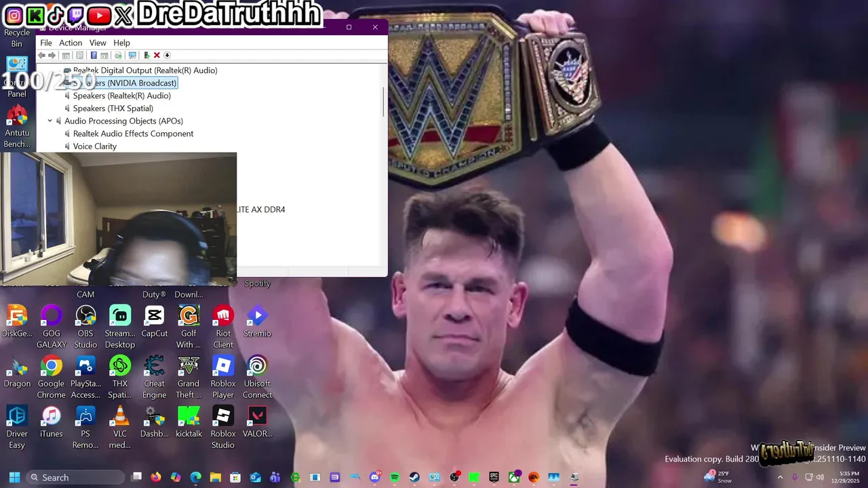The height and width of the screenshot is (488, 868).
Task: Open VLC media player desktop shortcut
Action: point(120,427)
